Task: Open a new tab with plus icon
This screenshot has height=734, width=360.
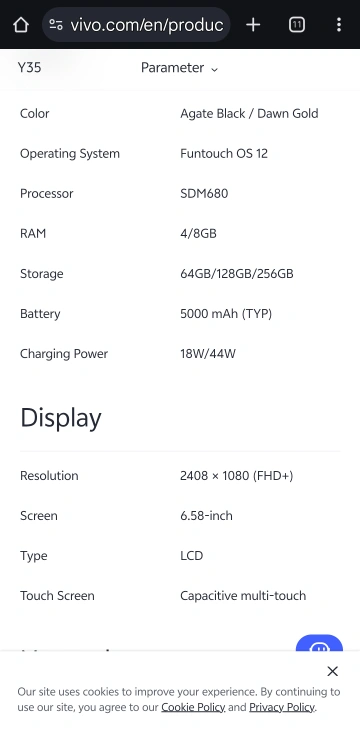Action: click(x=253, y=24)
